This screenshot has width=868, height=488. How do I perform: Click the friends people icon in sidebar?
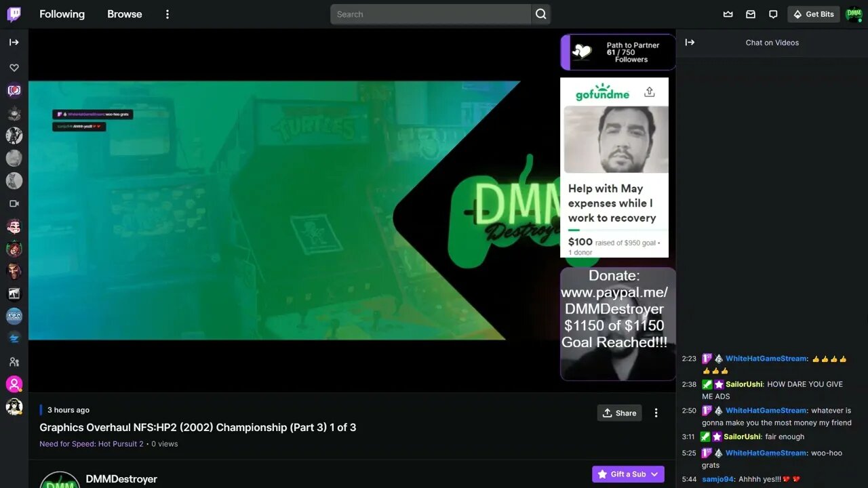coord(14,362)
